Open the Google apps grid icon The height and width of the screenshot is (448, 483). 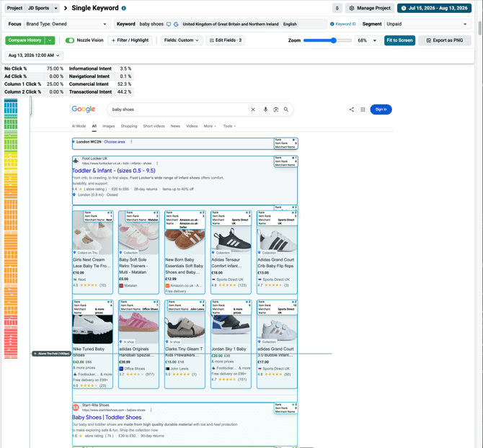click(363, 109)
